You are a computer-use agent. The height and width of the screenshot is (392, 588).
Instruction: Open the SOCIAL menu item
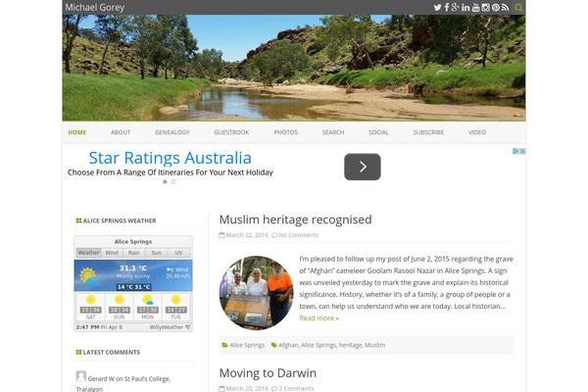pyautogui.click(x=378, y=132)
